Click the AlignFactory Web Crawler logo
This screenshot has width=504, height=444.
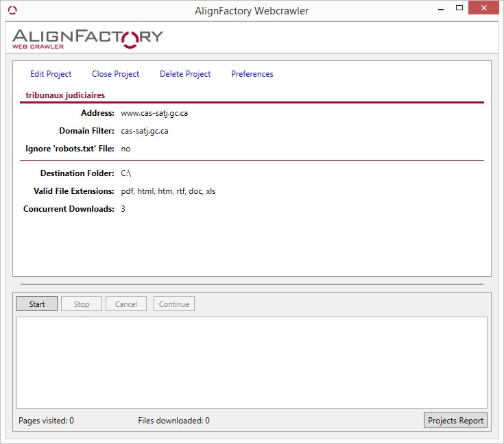pos(87,38)
